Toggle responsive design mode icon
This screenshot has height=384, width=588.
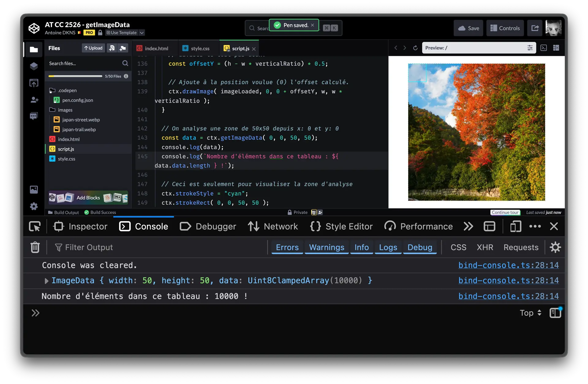click(x=515, y=226)
